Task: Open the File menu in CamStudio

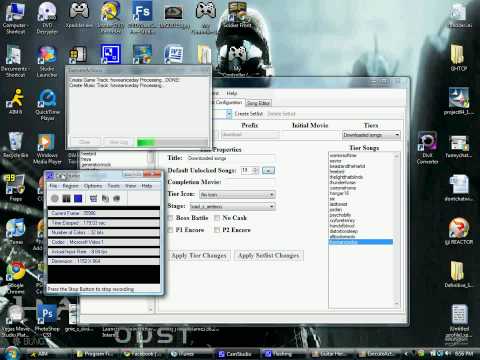Action: click(x=53, y=186)
